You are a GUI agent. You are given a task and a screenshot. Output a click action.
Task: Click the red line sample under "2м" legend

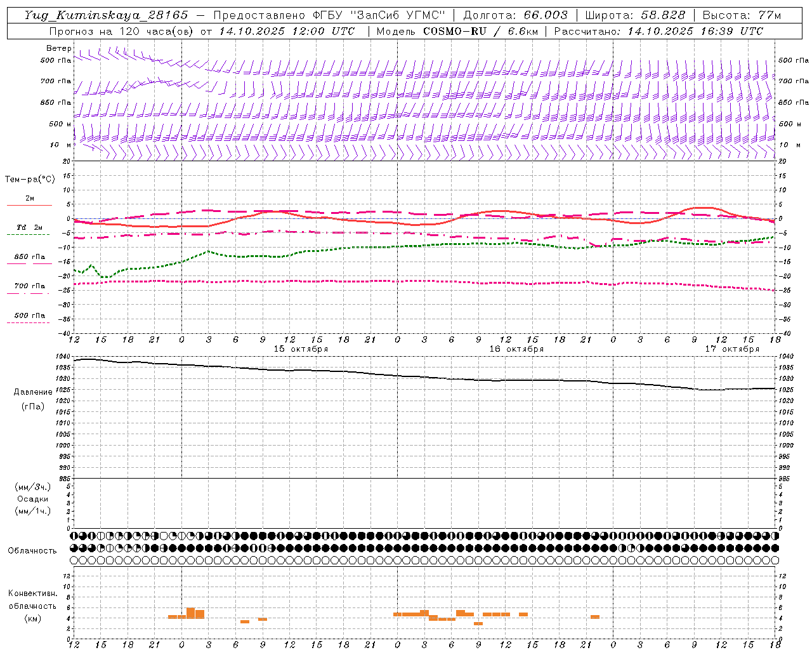pyautogui.click(x=29, y=205)
